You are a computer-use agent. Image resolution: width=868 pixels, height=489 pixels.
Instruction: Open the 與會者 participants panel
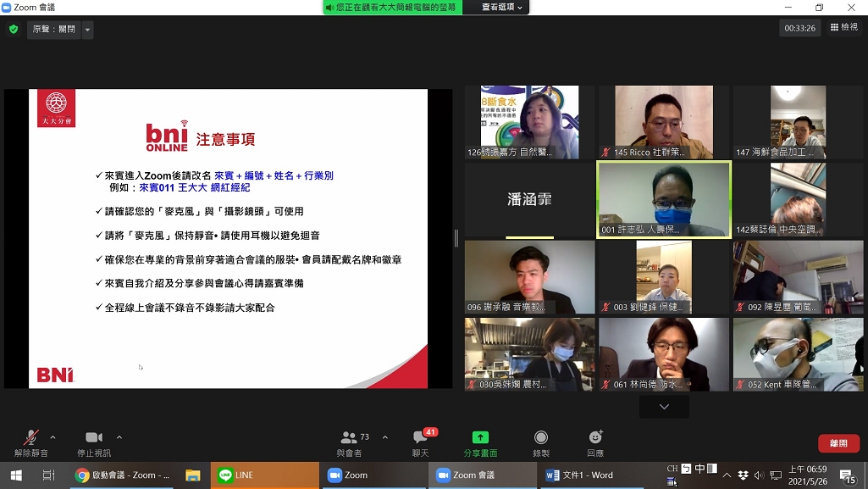351,443
